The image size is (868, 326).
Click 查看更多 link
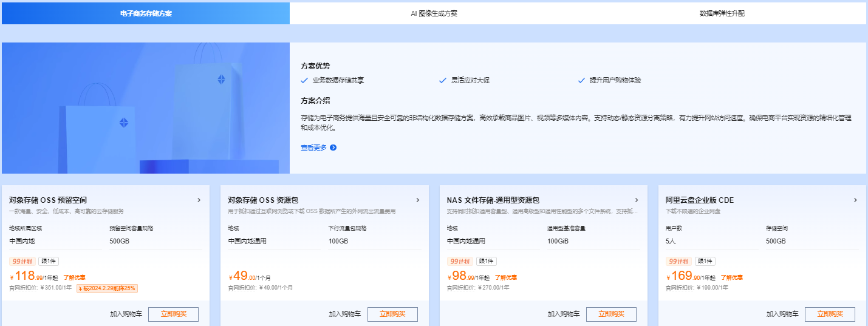[x=313, y=148]
